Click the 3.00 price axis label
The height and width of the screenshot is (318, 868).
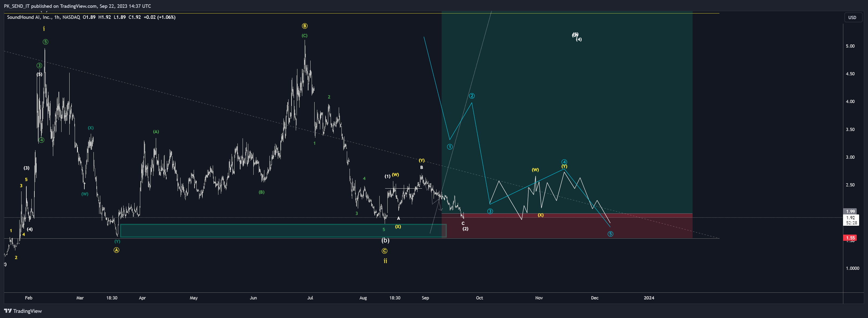(850, 157)
